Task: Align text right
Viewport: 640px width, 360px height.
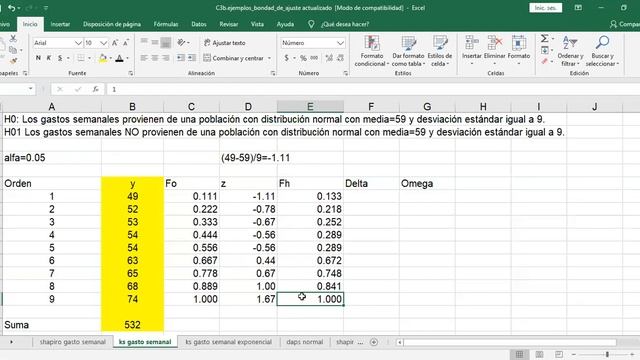Action: 165,58
